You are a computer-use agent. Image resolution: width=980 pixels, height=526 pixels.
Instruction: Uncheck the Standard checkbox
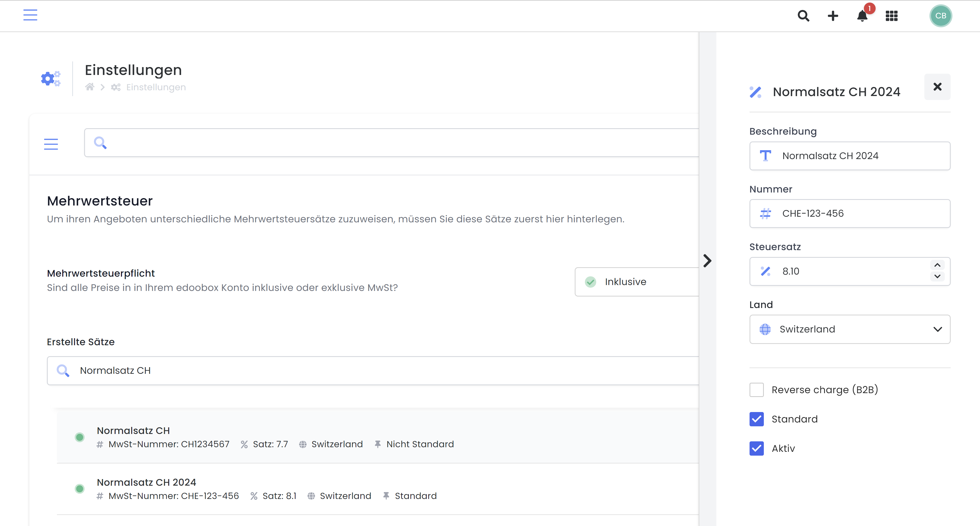point(757,419)
